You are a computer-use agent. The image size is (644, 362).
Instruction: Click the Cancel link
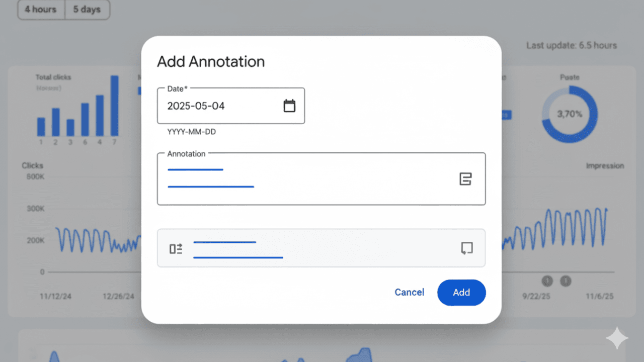click(409, 292)
